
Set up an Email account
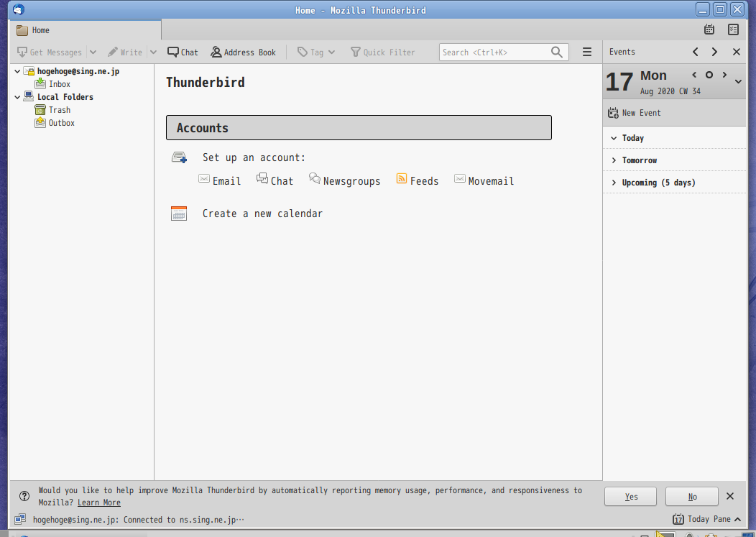tap(220, 180)
